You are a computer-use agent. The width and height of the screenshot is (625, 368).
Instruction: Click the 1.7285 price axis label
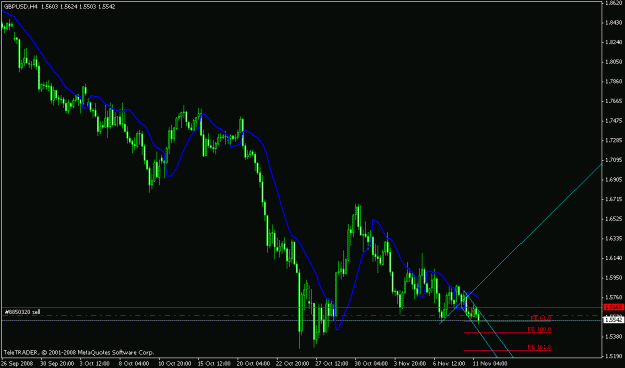pyautogui.click(x=614, y=140)
